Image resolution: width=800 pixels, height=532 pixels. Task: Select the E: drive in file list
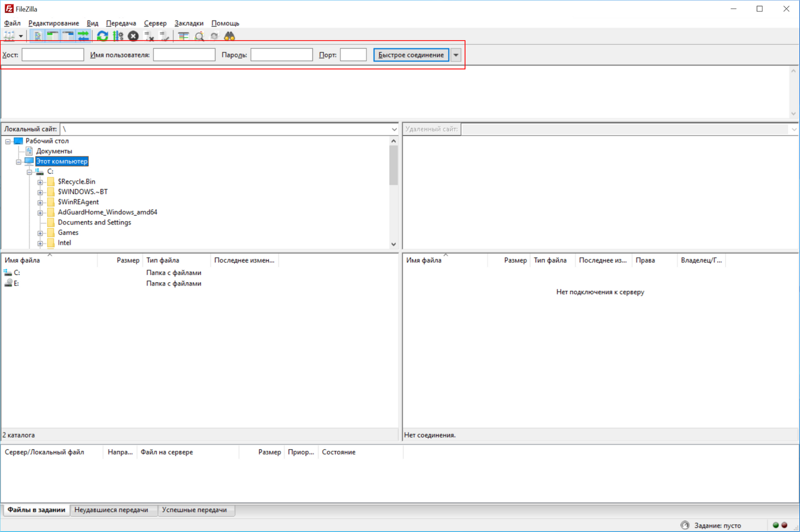click(16, 283)
